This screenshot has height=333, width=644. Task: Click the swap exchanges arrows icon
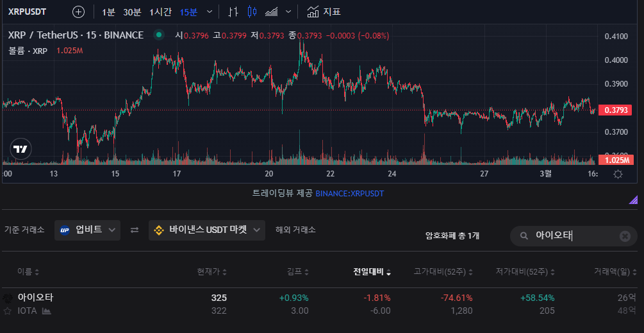(x=135, y=230)
